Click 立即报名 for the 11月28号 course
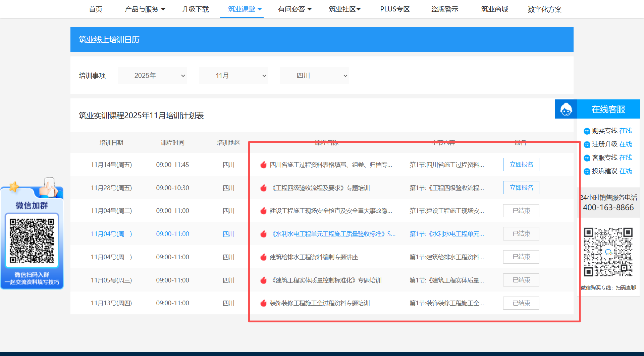Screen dimensions: 644x356 pyautogui.click(x=521, y=188)
